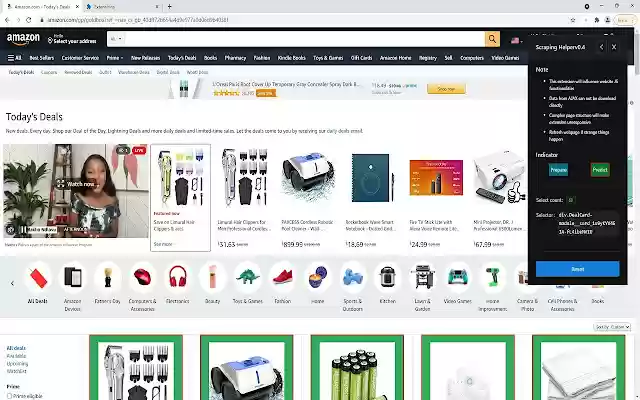Viewport: 640px width, 400px height.
Task: Open the Mini Projector deal thumbnail
Action: click(500, 178)
